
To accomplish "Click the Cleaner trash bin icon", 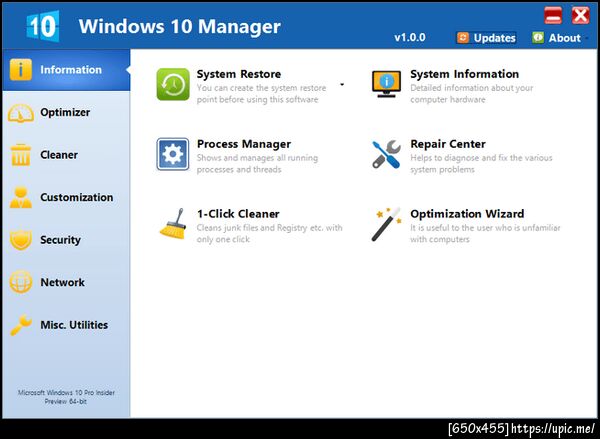I will pos(21,155).
